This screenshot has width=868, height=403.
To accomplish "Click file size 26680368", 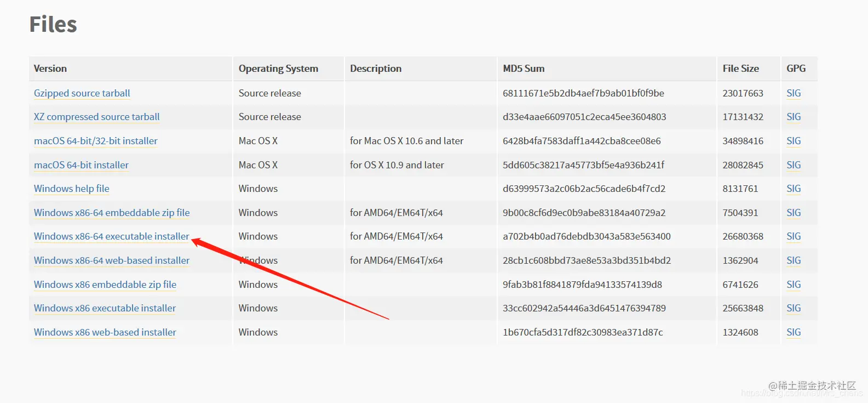I will (x=743, y=236).
